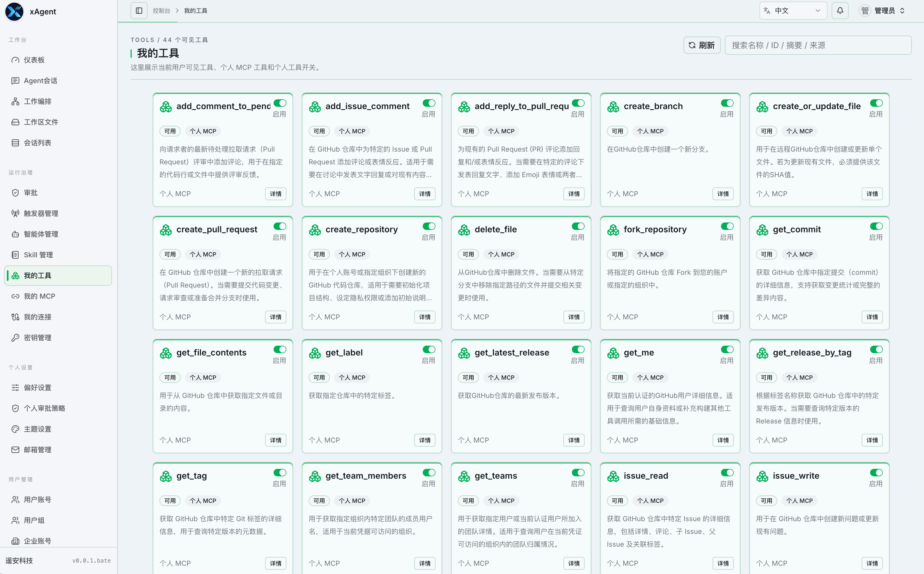Open 仪表板 in the sidebar
Viewport: 924px width, 574px height.
58,60
